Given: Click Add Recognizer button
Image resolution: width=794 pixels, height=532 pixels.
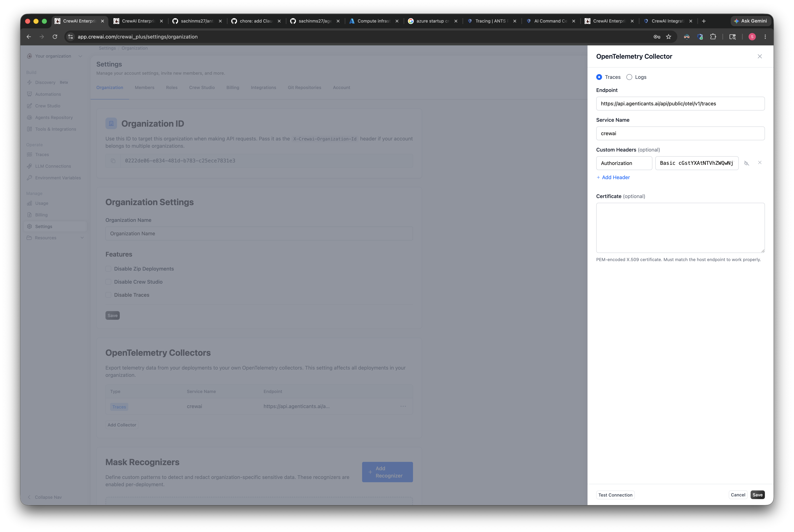Looking at the screenshot, I should coord(387,472).
